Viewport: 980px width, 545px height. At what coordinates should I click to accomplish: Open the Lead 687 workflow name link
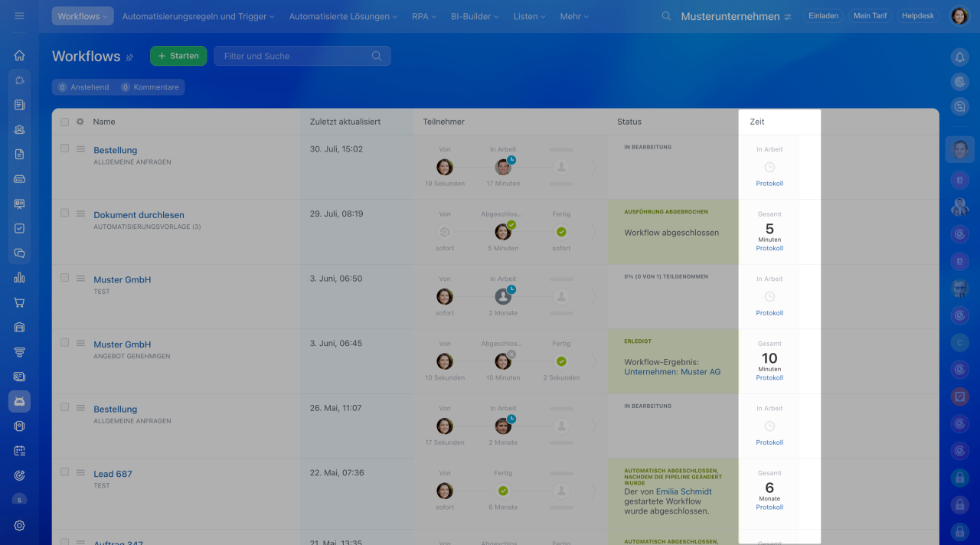point(113,474)
